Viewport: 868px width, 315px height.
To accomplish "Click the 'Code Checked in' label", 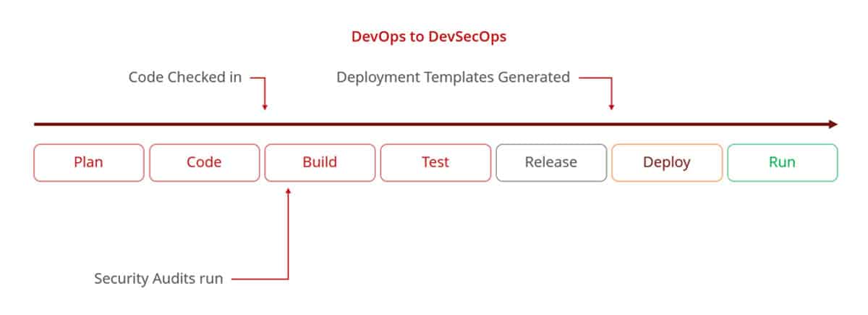I will pos(185,77).
